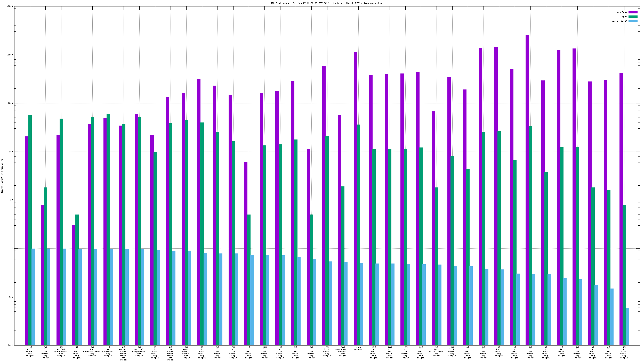
Task: Click the none origin axis label
Action: (358, 349)
